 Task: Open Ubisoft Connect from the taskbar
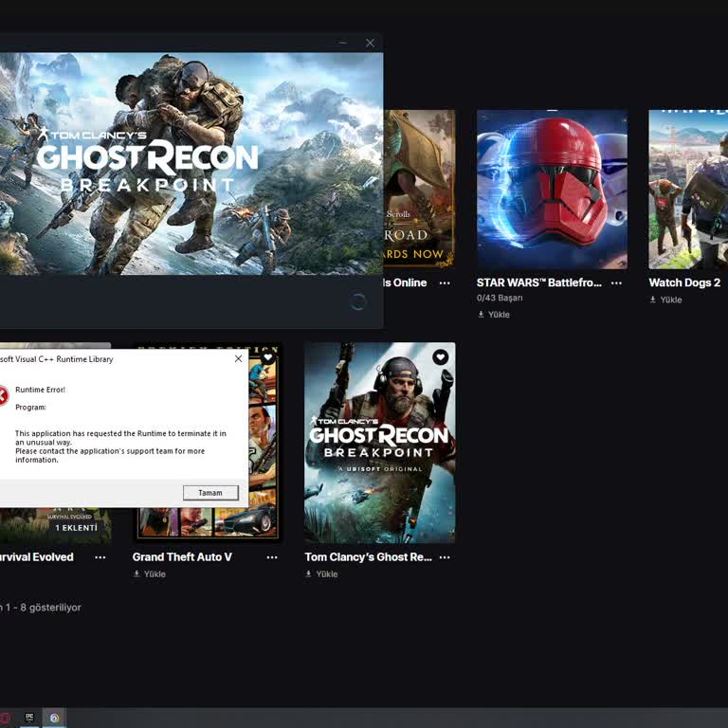point(54,718)
